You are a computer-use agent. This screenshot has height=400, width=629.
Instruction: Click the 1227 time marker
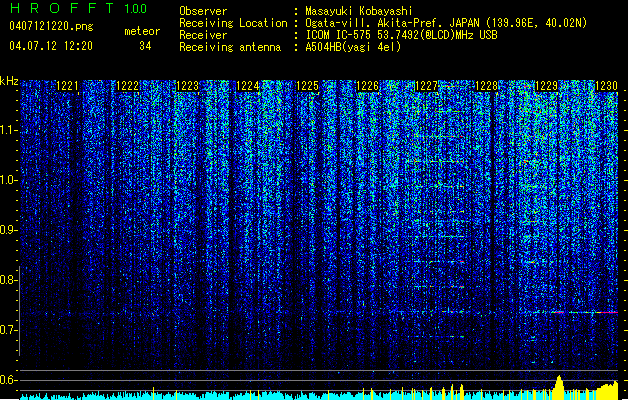426,86
